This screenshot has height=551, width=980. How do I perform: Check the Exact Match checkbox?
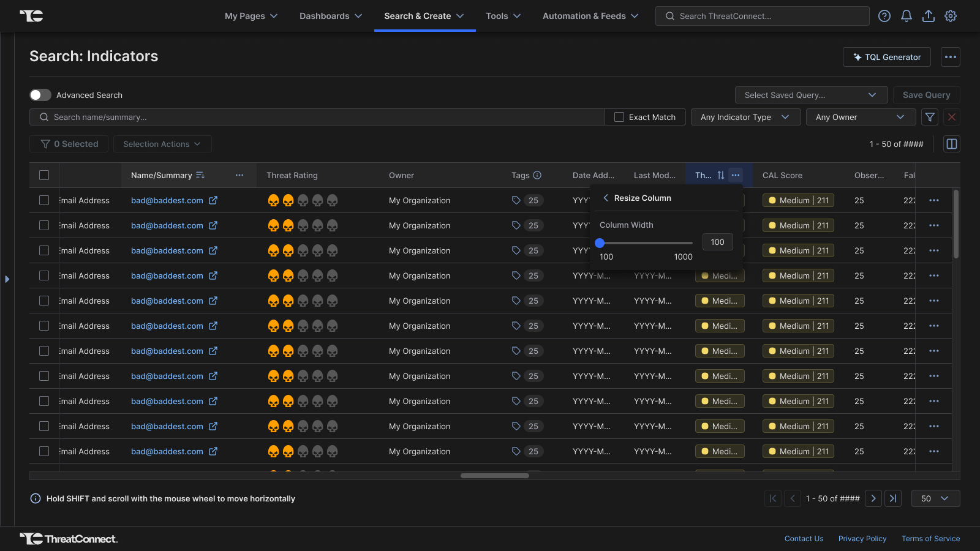[x=619, y=117]
